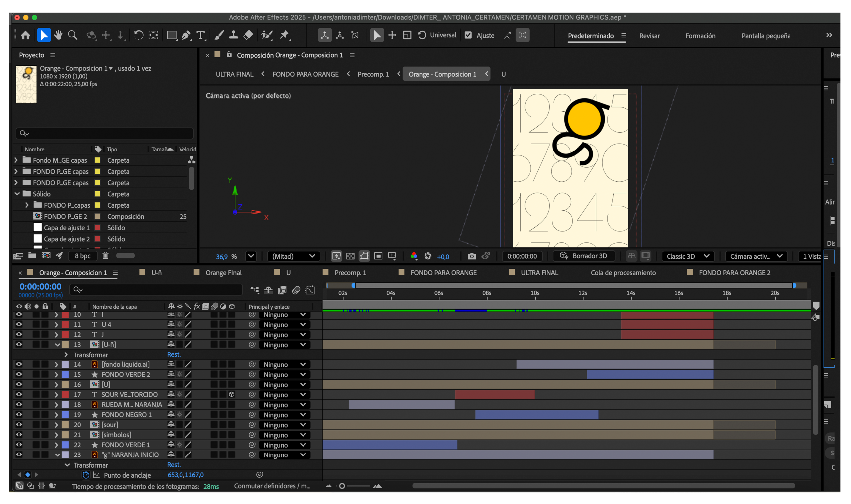Toggle the transparency grid in the viewer
This screenshot has width=851, height=504.
coord(351,256)
